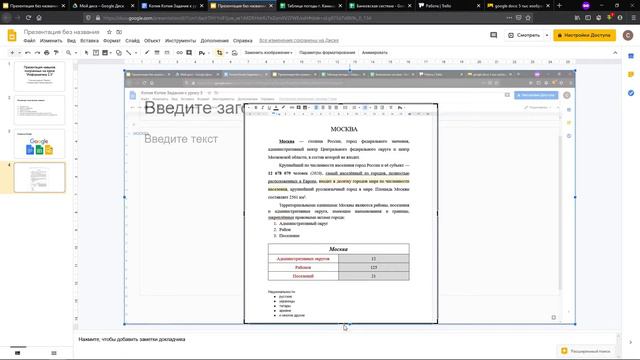Show side panel arrow at bottom right
640x360 pixels.
coord(631,342)
